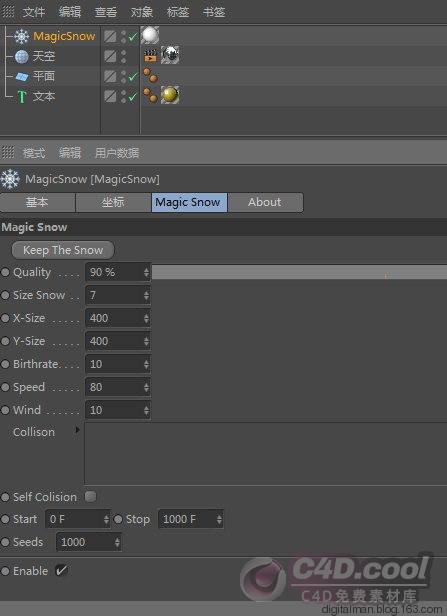Open the 对象 menu
This screenshot has height=616, width=447.
(x=142, y=12)
